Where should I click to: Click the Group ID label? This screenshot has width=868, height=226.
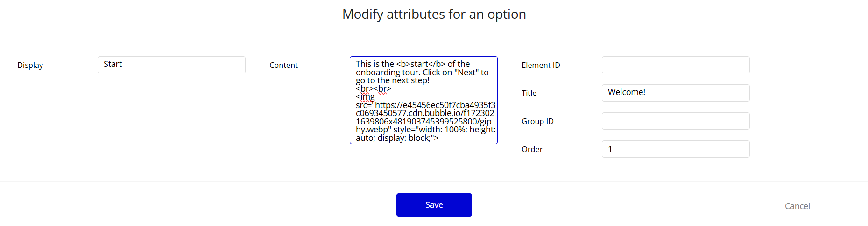point(537,121)
